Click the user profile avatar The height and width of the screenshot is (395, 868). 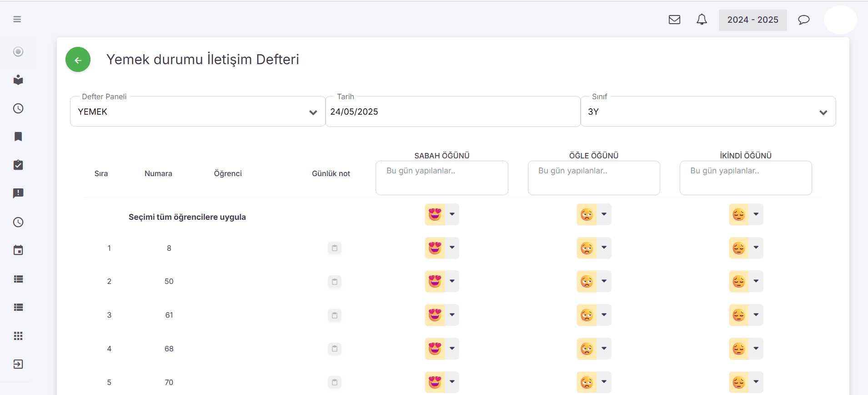click(x=840, y=20)
